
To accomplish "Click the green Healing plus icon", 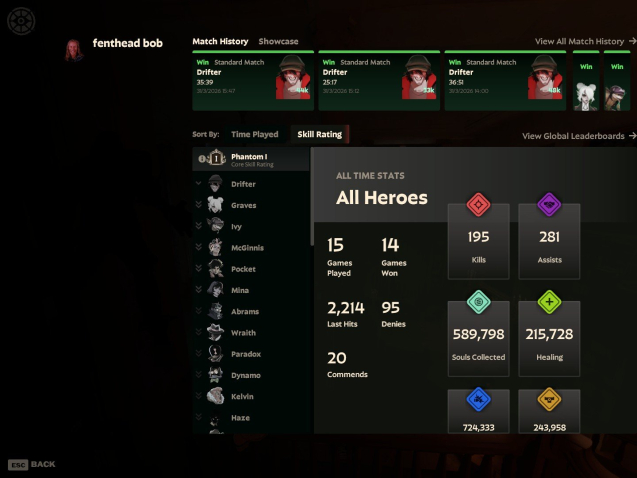I will (549, 302).
